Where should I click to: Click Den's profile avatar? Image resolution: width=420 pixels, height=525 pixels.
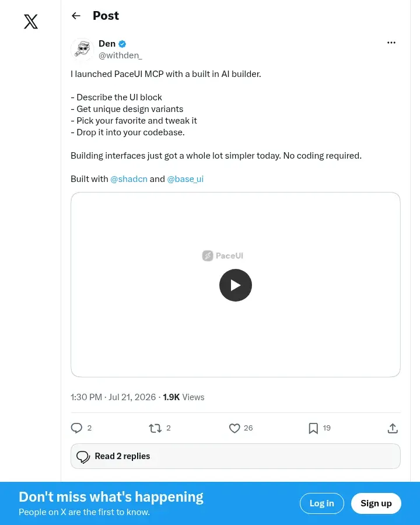pyautogui.click(x=82, y=50)
